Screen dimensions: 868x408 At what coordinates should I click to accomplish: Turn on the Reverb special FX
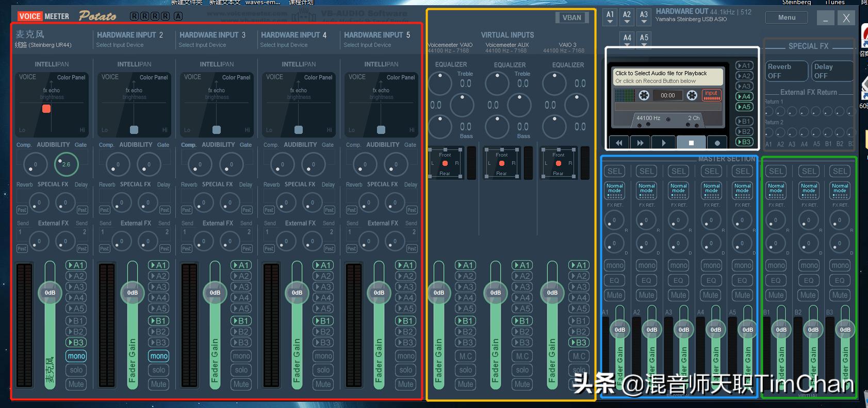click(x=786, y=71)
